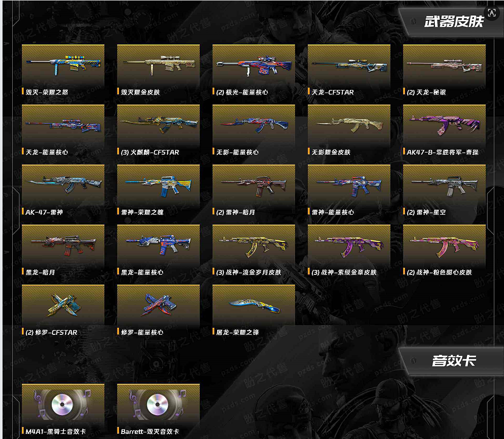The width and height of the screenshot is (504, 439).
Task: Open the M4A1-黑骑士音效卡 disc icon
Action: pyautogui.click(x=63, y=404)
